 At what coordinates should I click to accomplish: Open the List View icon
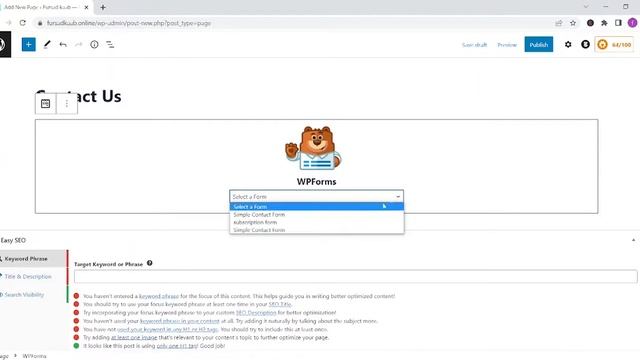tap(110, 44)
